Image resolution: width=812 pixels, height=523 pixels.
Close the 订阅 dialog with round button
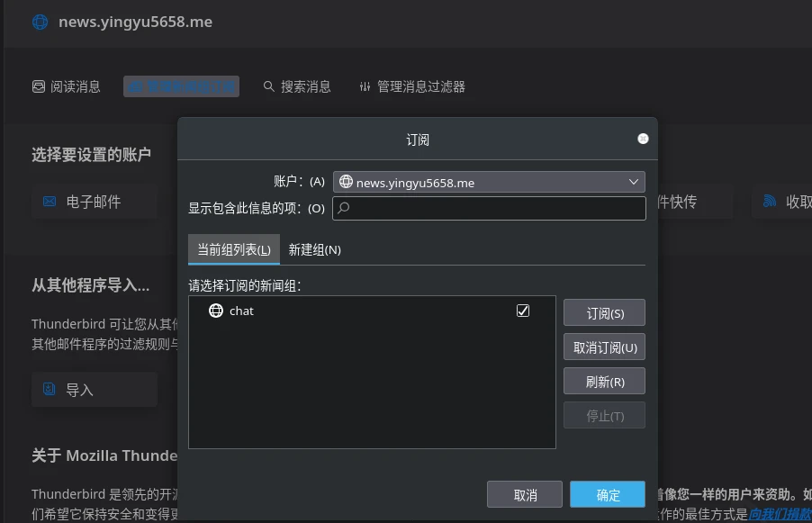pyautogui.click(x=643, y=139)
